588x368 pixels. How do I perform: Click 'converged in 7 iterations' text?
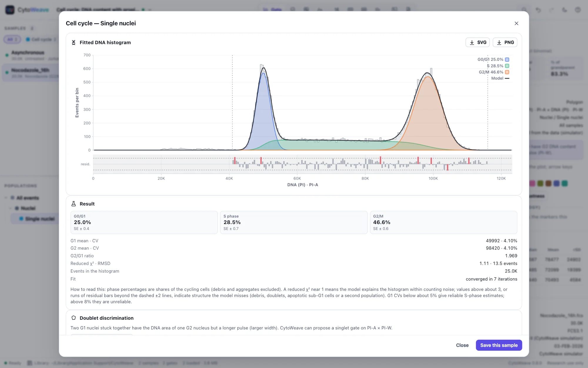[x=491, y=279]
